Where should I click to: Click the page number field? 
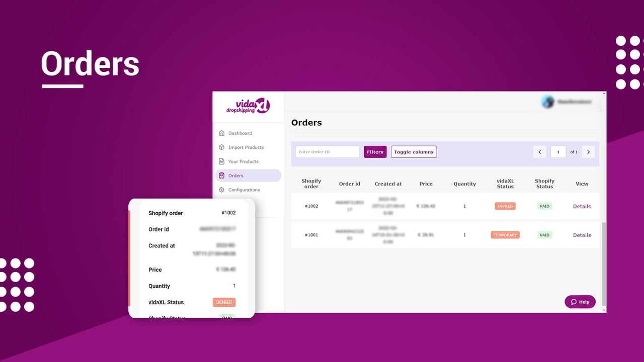point(558,152)
